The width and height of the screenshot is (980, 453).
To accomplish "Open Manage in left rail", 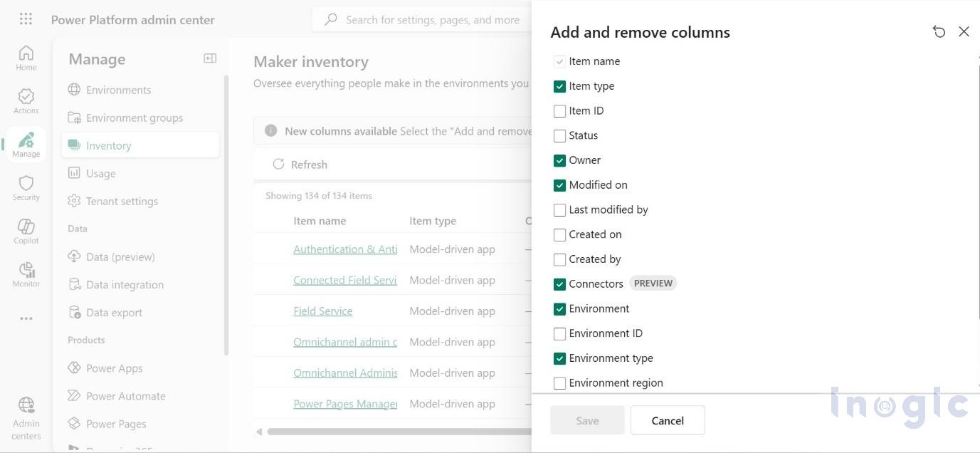I will [26, 145].
